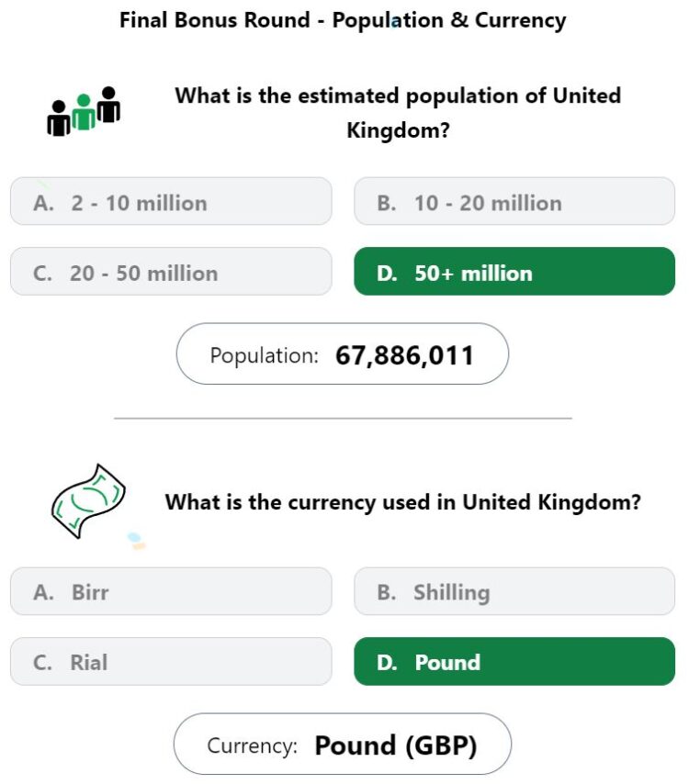Viewport: 689px width, 784px height.
Task: Click the green person in people icon
Action: point(84,112)
